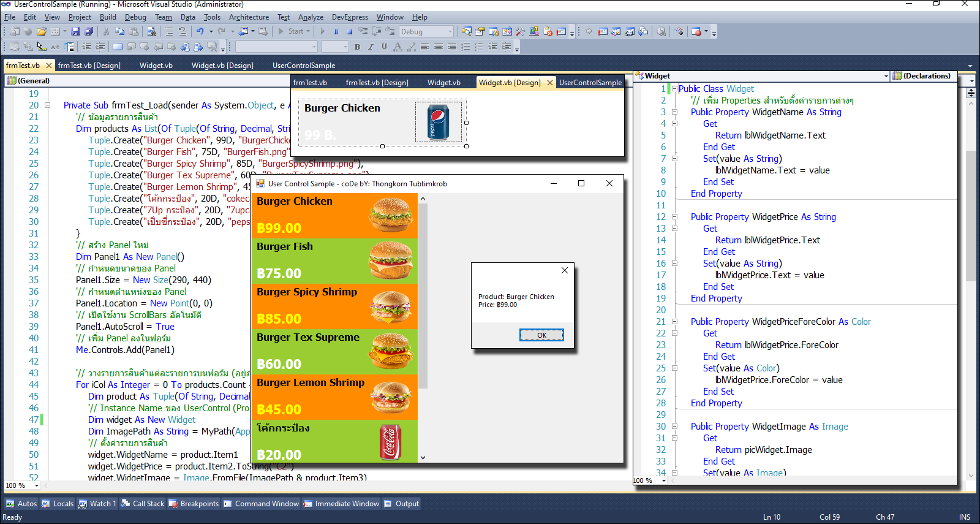Screen dimensions: 980x524
Task: Toggle Italic formatting in the toolbar
Action: pyautogui.click(x=371, y=47)
